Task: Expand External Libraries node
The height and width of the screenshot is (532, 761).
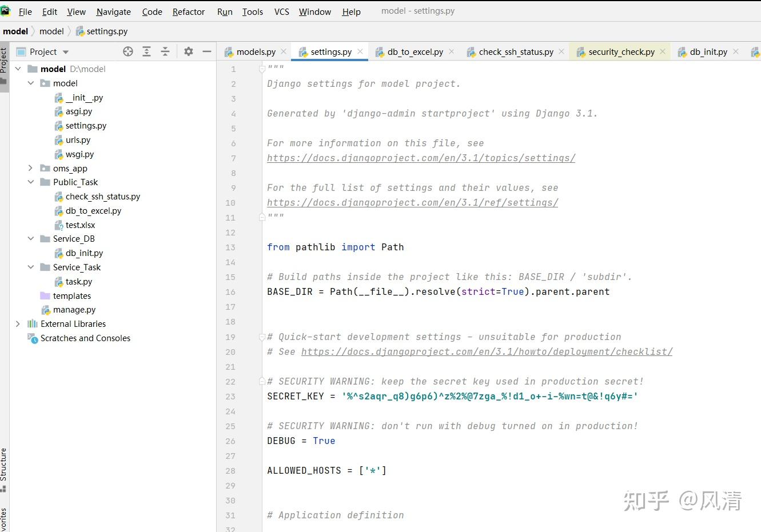Action: coord(18,324)
